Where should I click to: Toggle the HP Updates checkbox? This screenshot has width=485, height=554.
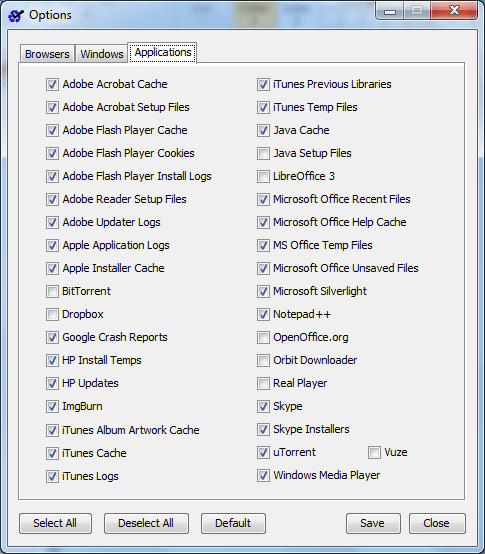click(x=52, y=384)
